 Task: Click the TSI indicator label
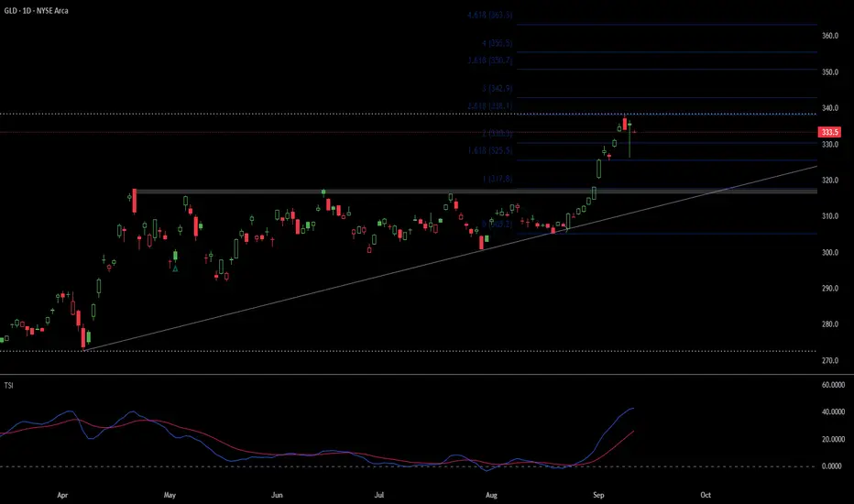pyautogui.click(x=8, y=386)
